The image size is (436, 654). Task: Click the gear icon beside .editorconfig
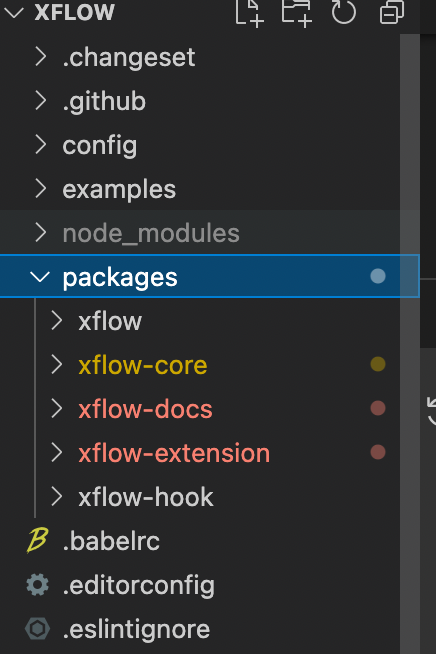pos(38,585)
